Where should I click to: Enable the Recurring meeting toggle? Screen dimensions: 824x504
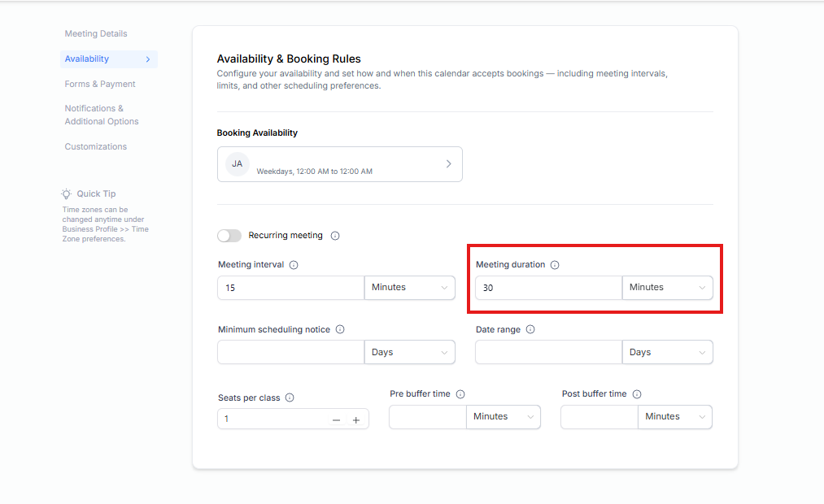coord(229,236)
